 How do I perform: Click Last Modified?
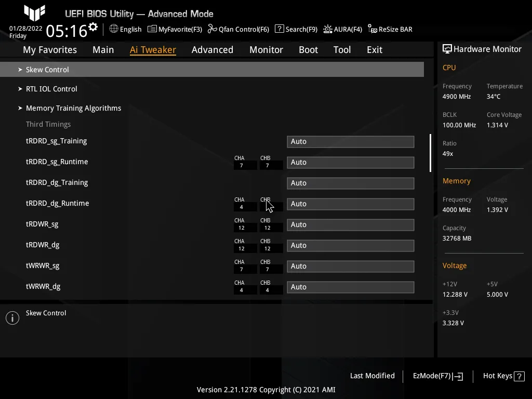point(372,376)
